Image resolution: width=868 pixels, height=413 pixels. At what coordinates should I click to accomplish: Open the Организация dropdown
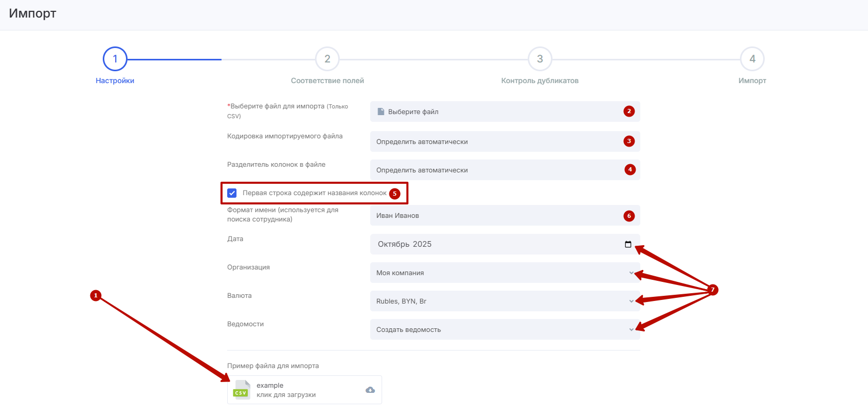504,273
